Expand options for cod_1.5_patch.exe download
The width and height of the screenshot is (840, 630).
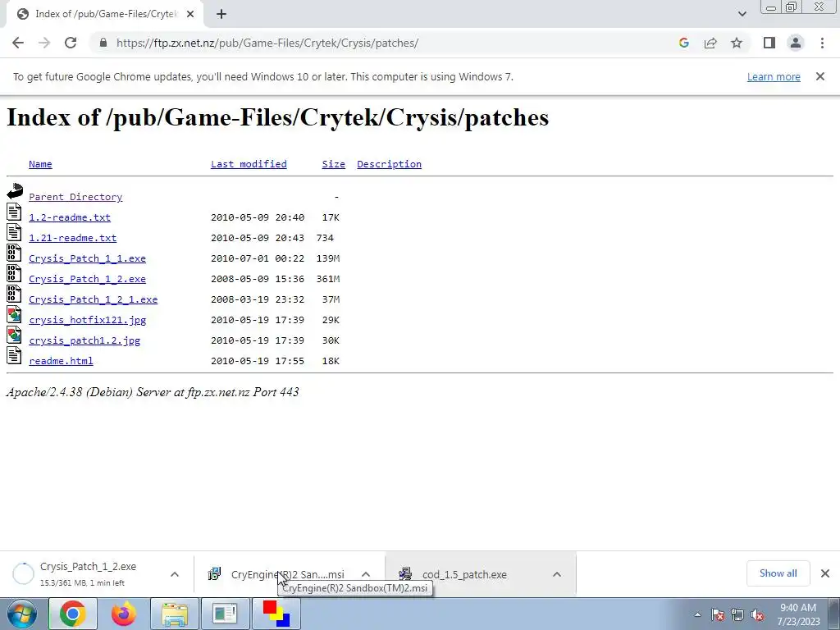point(557,574)
